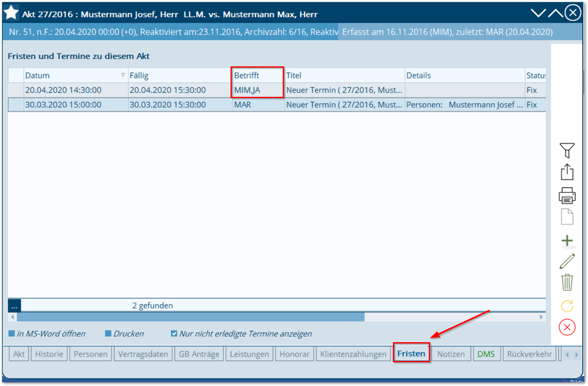This screenshot has width=588, height=386.
Task: Collapse window with down chevron in title bar
Action: (x=538, y=13)
